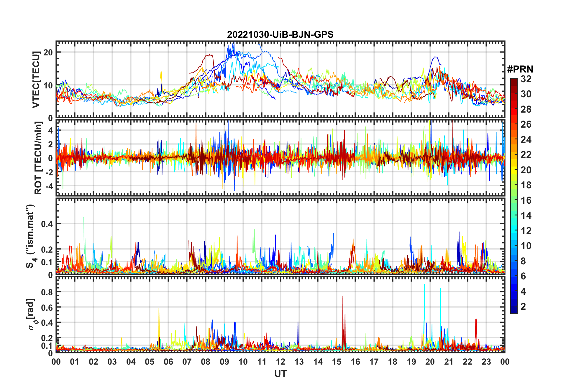Click the #PRN colorbar title
The image size is (561, 392).
point(520,69)
